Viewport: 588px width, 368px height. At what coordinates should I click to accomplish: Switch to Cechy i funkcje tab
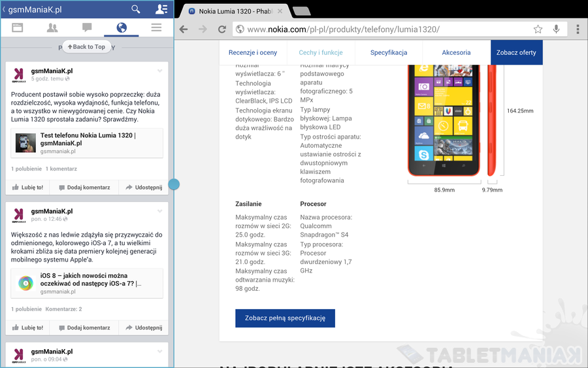[321, 52]
